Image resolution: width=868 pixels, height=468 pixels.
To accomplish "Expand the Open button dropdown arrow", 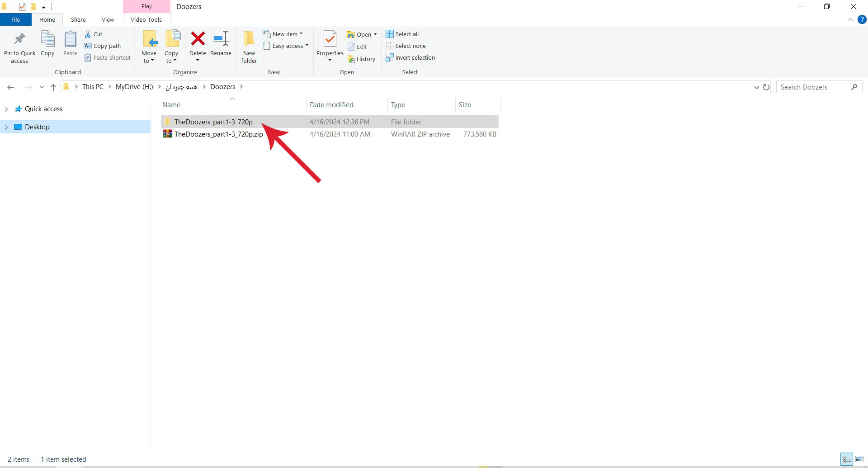I will pos(375,34).
